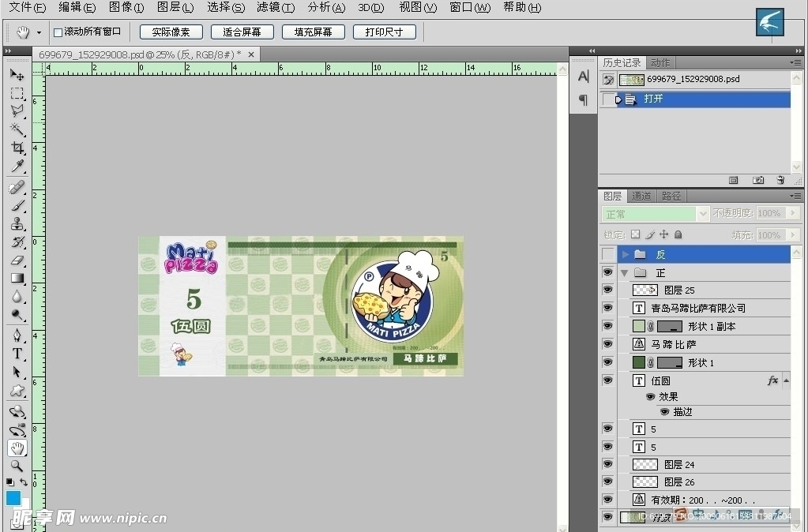Screen dimensions: 808x532
Task: Select the Gradient tool
Action: [17, 278]
